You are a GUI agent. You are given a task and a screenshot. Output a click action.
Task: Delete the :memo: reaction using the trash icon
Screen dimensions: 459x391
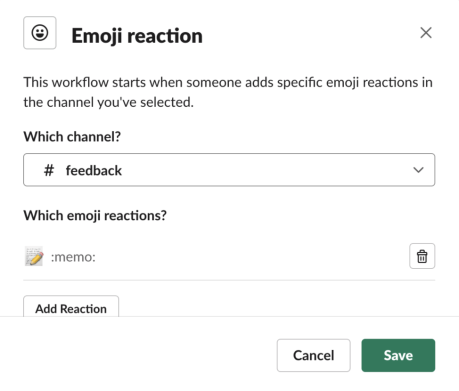click(x=422, y=256)
